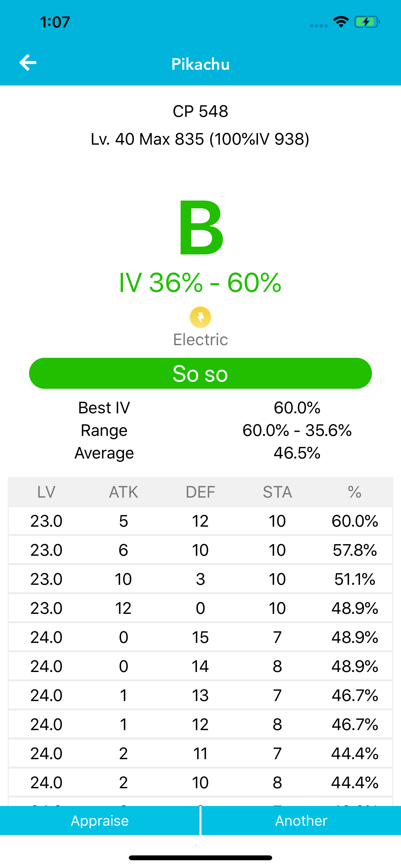401x868 pixels.
Task: Tap the DEF column header
Action: [200, 492]
